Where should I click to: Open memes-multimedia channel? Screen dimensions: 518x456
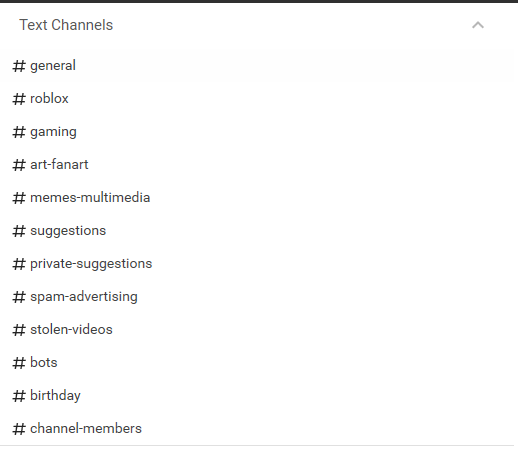tap(257, 198)
